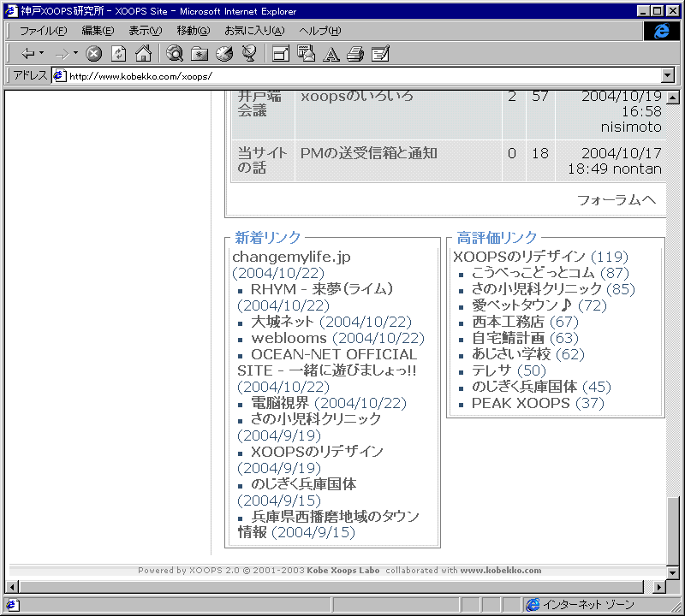This screenshot has width=685, height=616.
Task: Open the RHYM - 来夢(ライム) link
Action: pyautogui.click(x=322, y=289)
